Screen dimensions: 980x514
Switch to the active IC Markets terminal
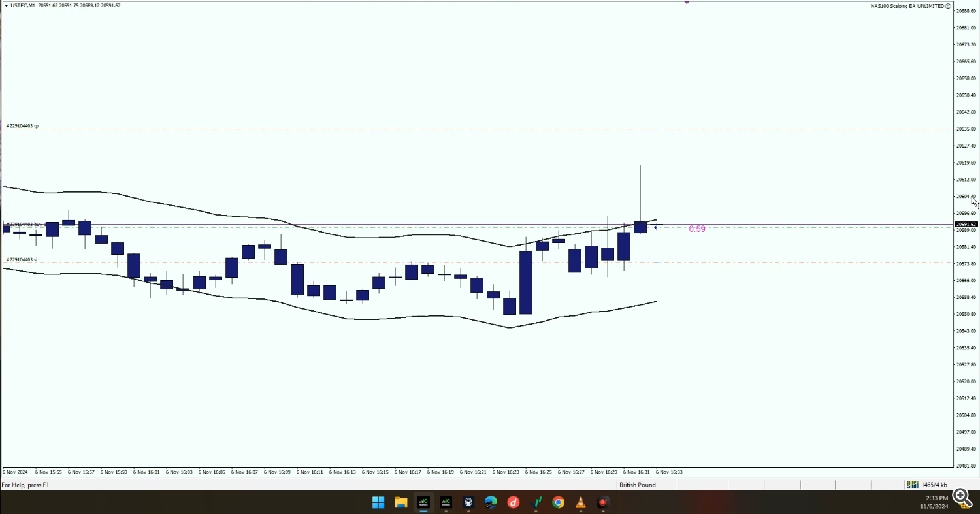click(x=423, y=502)
